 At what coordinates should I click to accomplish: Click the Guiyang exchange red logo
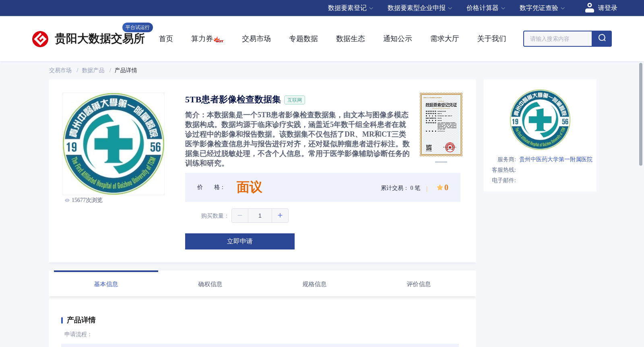(x=40, y=39)
